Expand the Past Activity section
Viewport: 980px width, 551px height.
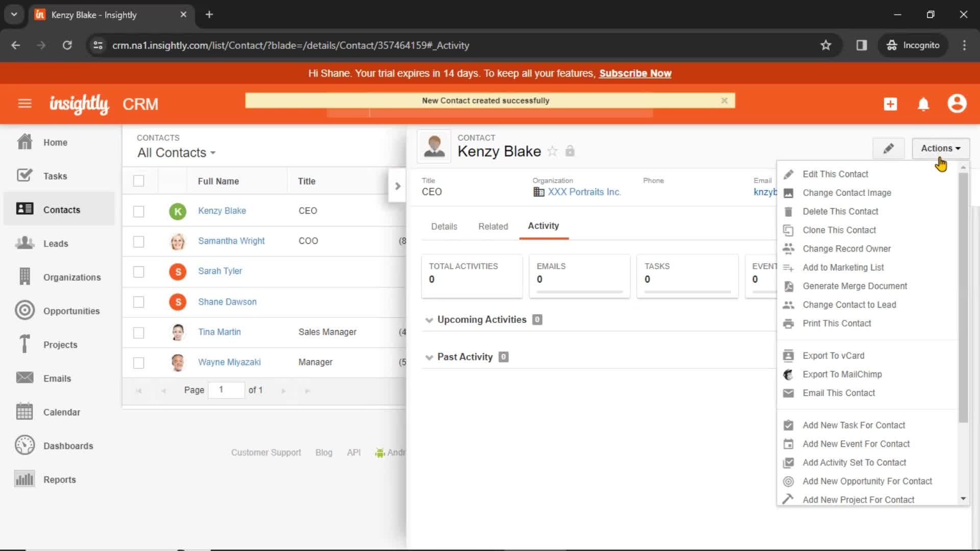(428, 357)
